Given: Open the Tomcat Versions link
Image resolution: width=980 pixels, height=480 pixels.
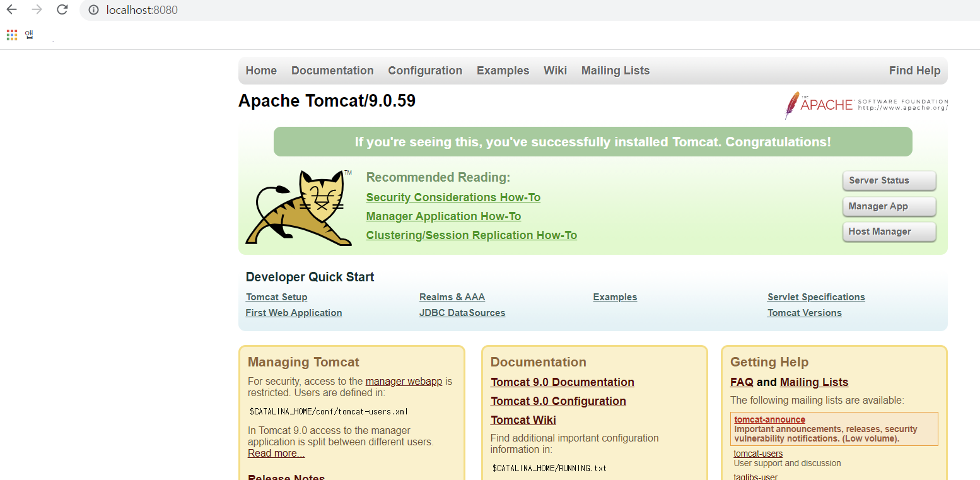Looking at the screenshot, I should tap(804, 313).
